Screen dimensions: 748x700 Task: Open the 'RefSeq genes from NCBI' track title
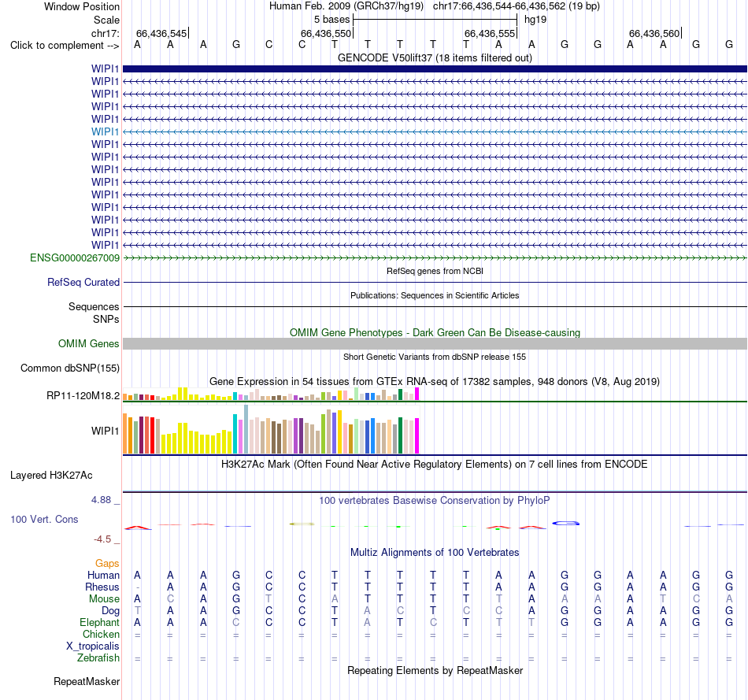tap(435, 271)
